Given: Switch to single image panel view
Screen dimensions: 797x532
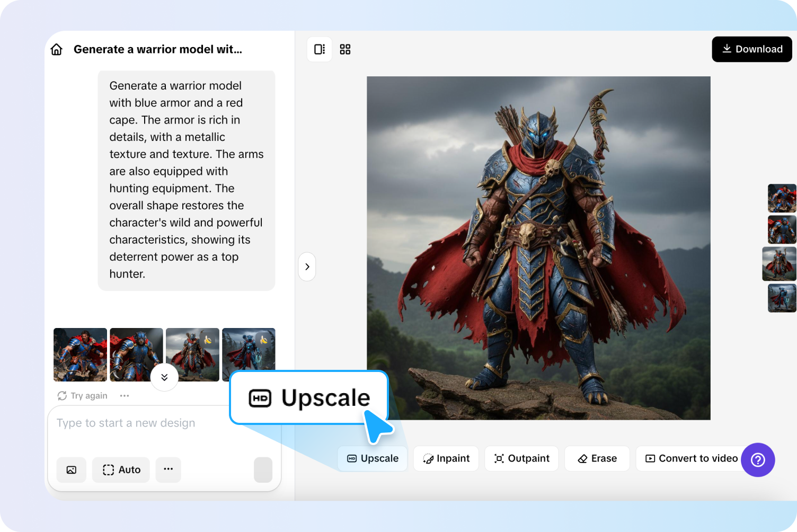Looking at the screenshot, I should (x=320, y=49).
